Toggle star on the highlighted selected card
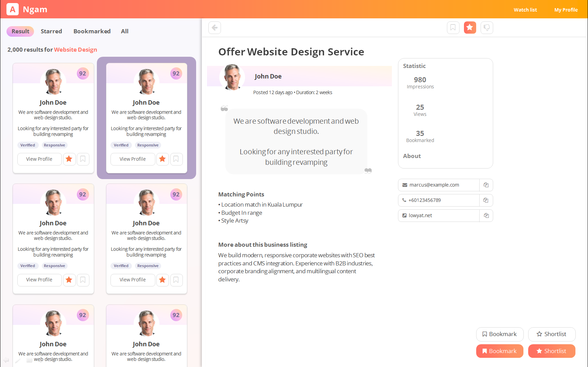Screen dimensions: 588x367 [x=162, y=159]
